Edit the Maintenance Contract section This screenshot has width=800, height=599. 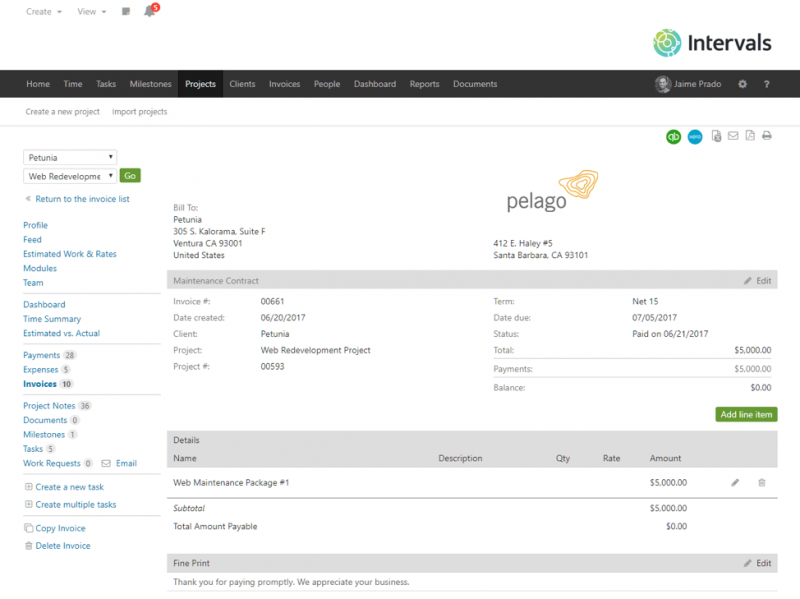pos(758,281)
